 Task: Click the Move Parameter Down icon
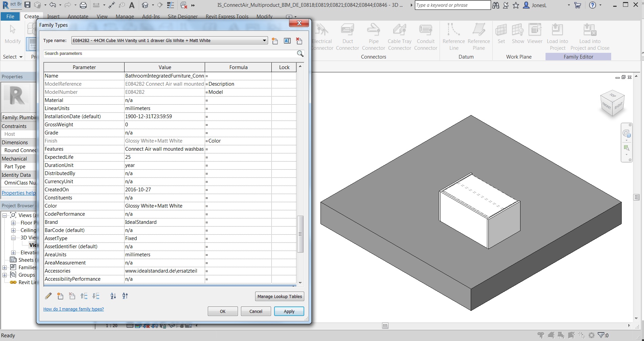click(96, 296)
